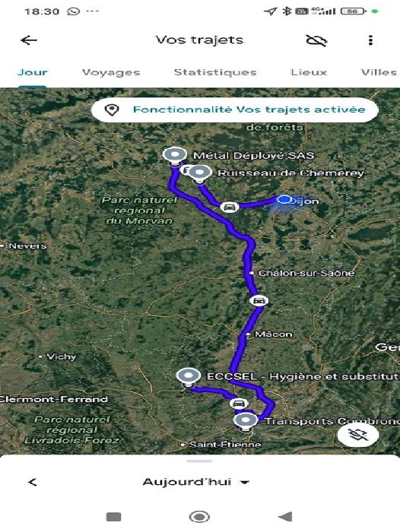This screenshot has width=400, height=532.
Task: Tap the car icon near Dijon route
Action: [x=229, y=207]
